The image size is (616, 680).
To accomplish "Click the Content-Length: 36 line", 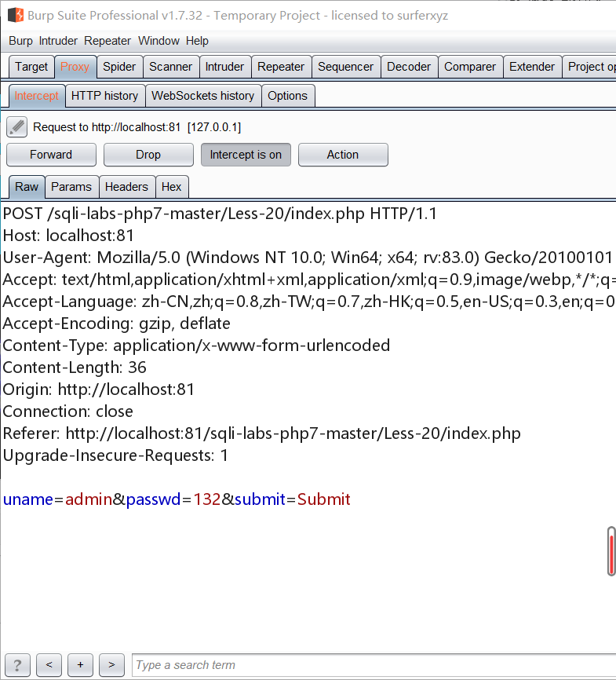I will point(75,367).
